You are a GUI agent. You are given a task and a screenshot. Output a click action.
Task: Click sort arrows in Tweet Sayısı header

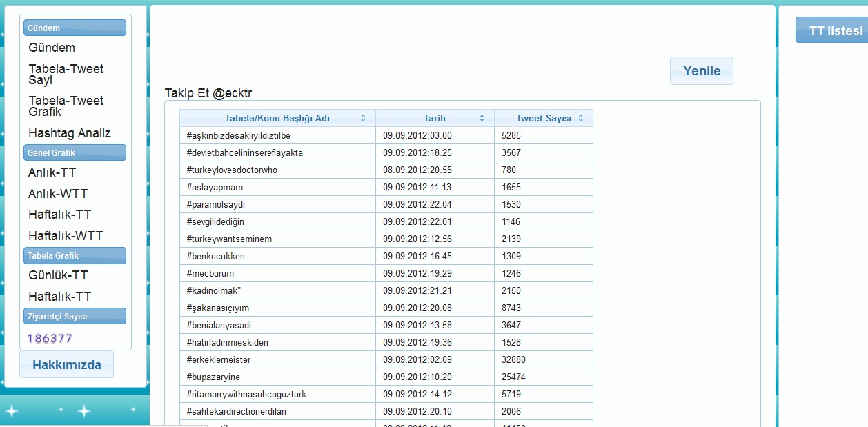click(x=581, y=118)
